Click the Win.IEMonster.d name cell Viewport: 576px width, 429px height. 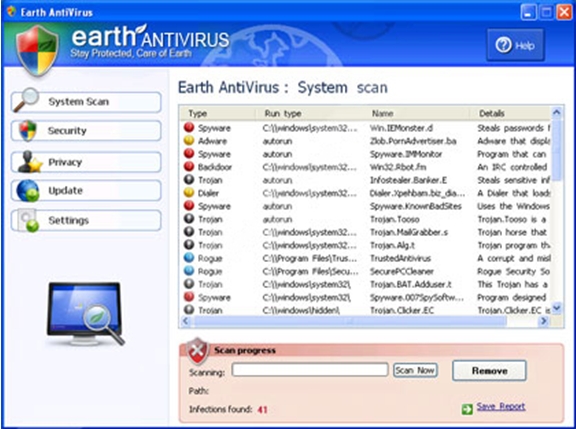pyautogui.click(x=401, y=128)
